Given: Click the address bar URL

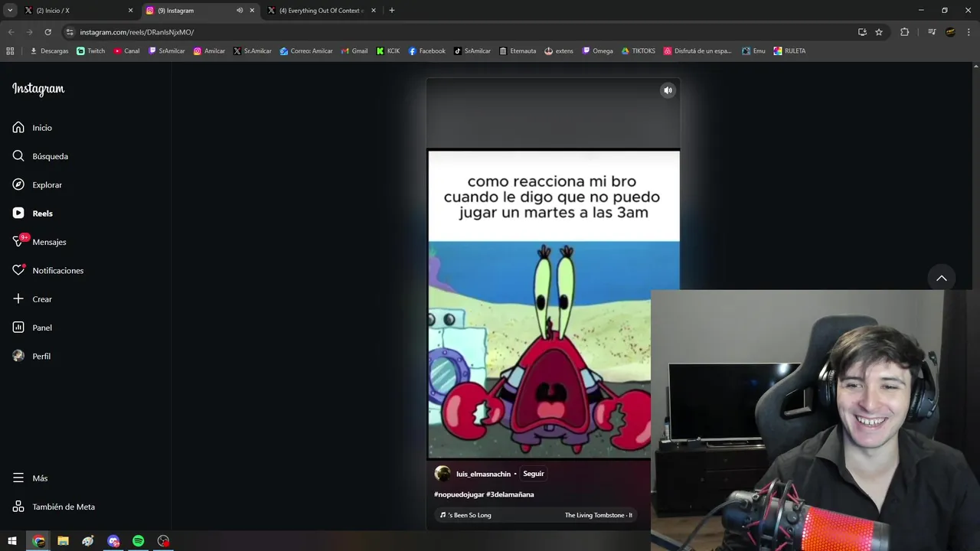Looking at the screenshot, I should coord(137,32).
